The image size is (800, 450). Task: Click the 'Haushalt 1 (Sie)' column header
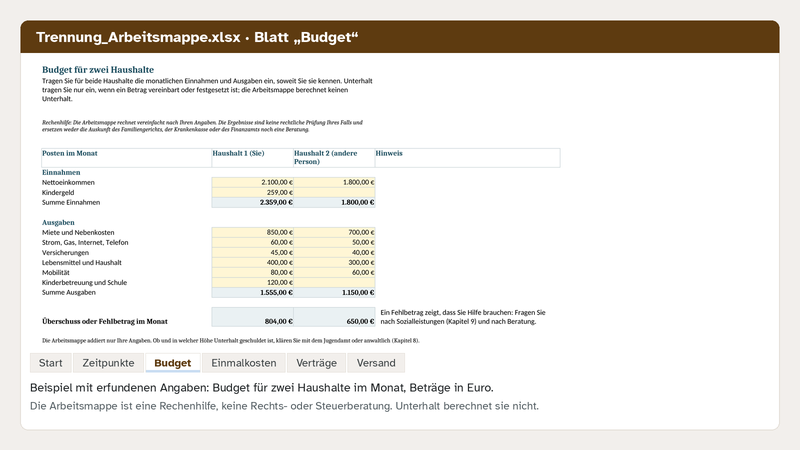click(x=253, y=158)
